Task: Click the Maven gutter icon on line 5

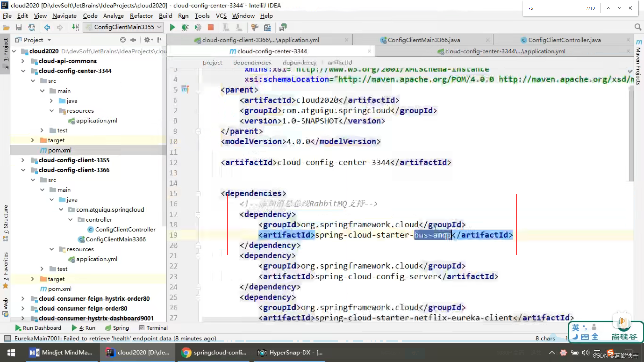Action: point(185,89)
